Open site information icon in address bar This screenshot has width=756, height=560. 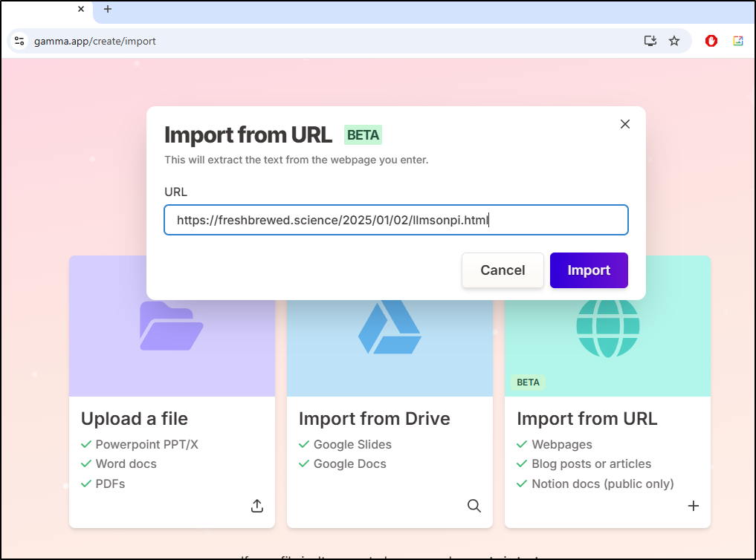pos(19,41)
